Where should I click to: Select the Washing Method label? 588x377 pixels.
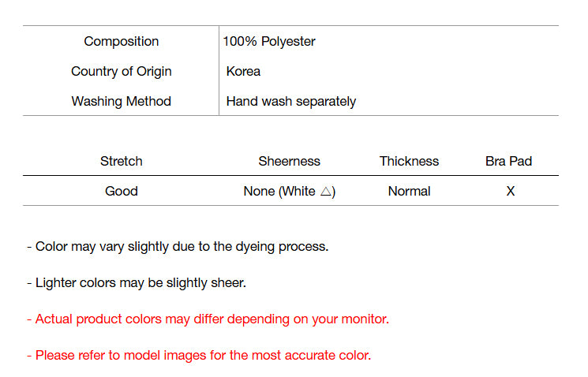(121, 102)
